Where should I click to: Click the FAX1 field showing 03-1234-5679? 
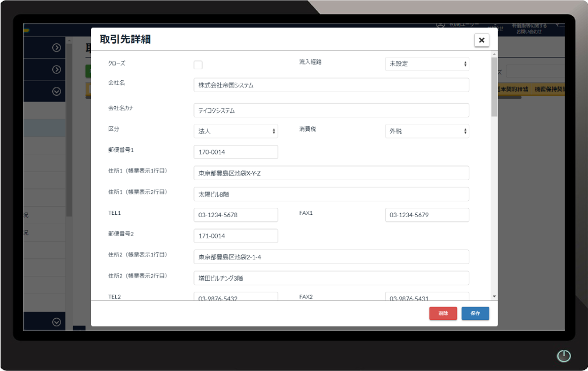coord(426,215)
